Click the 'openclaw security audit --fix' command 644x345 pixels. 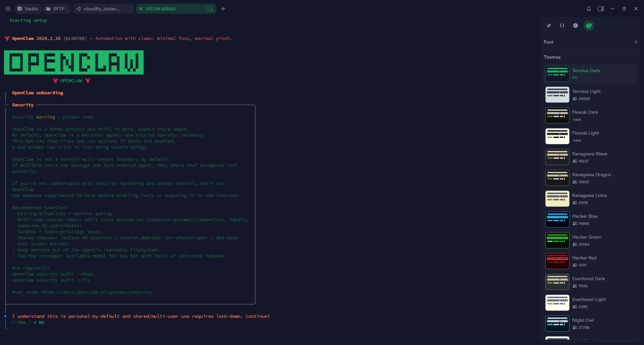pyautogui.click(x=51, y=280)
